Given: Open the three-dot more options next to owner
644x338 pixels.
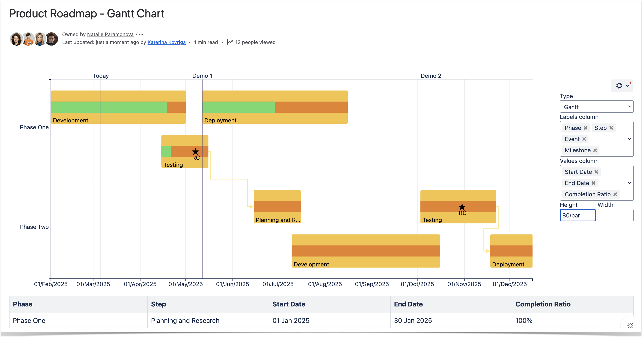Looking at the screenshot, I should 139,35.
